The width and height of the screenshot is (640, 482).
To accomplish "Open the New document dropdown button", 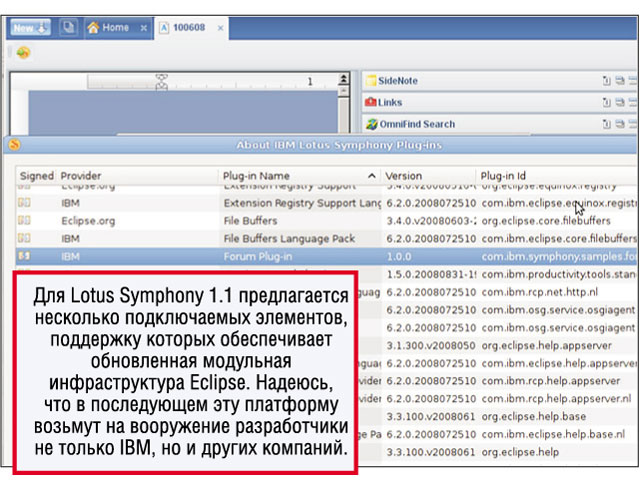I will coord(30,28).
